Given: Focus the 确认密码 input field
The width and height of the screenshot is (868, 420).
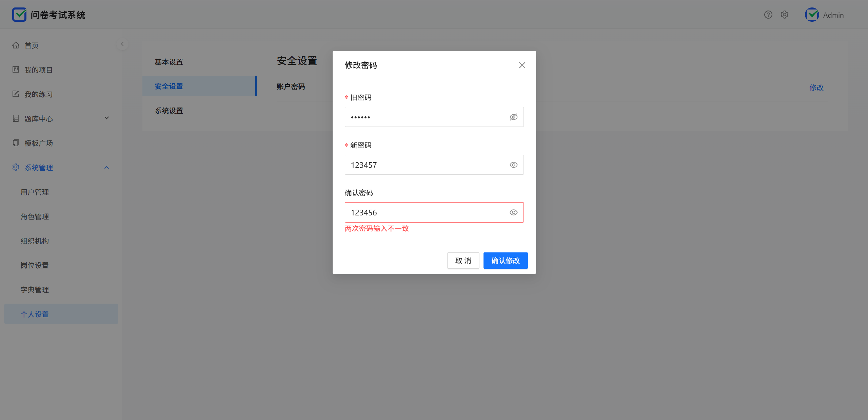Looking at the screenshot, I should point(434,212).
